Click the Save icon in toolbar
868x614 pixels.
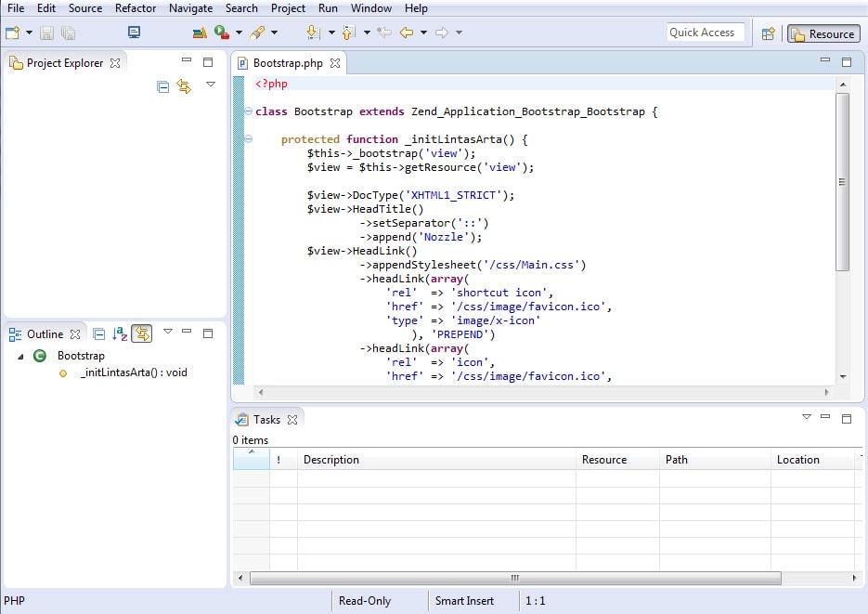[x=47, y=33]
